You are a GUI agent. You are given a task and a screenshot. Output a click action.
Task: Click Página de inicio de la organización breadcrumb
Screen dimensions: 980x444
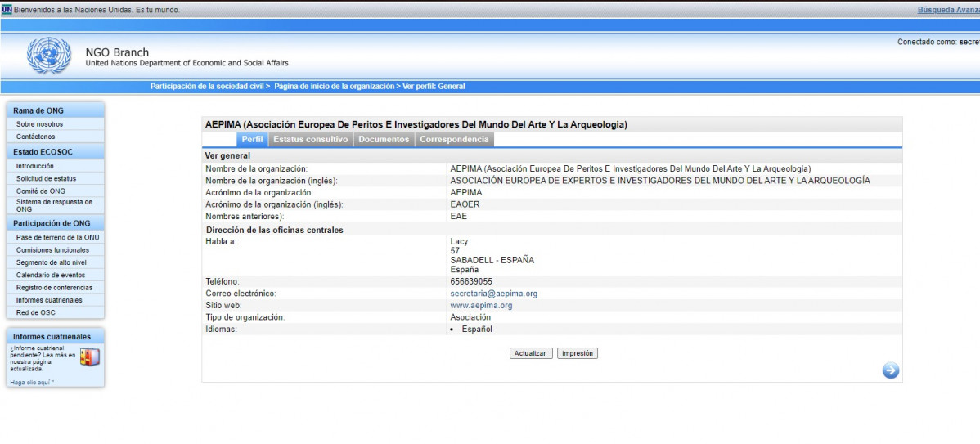click(335, 87)
